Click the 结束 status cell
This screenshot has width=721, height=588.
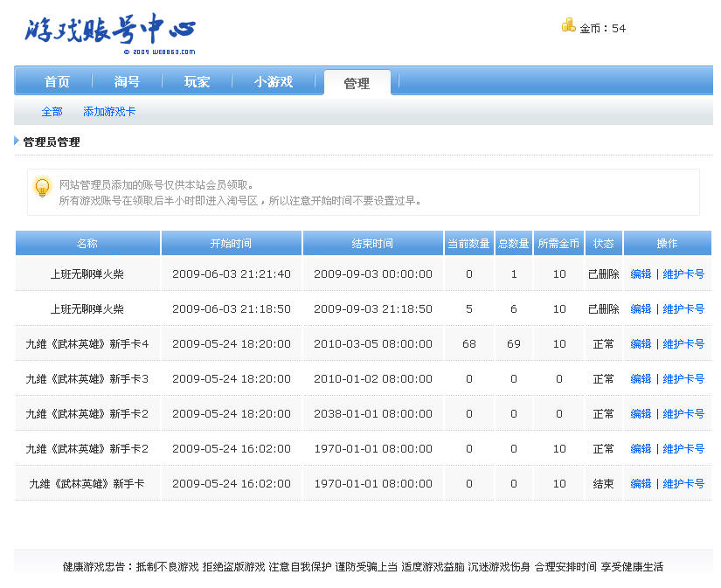pyautogui.click(x=603, y=484)
